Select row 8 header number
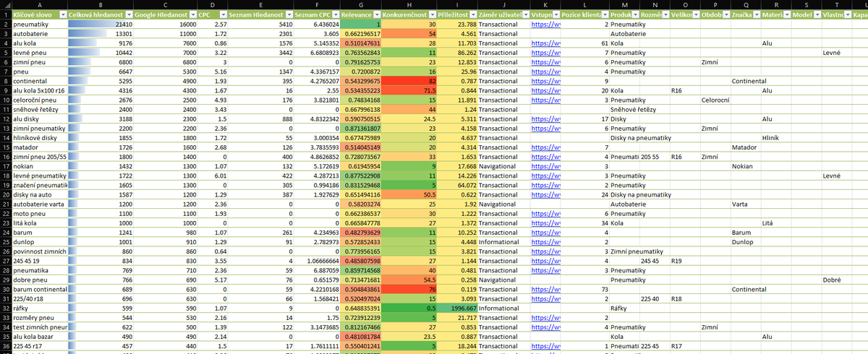This screenshot has height=354, width=868. (5, 82)
